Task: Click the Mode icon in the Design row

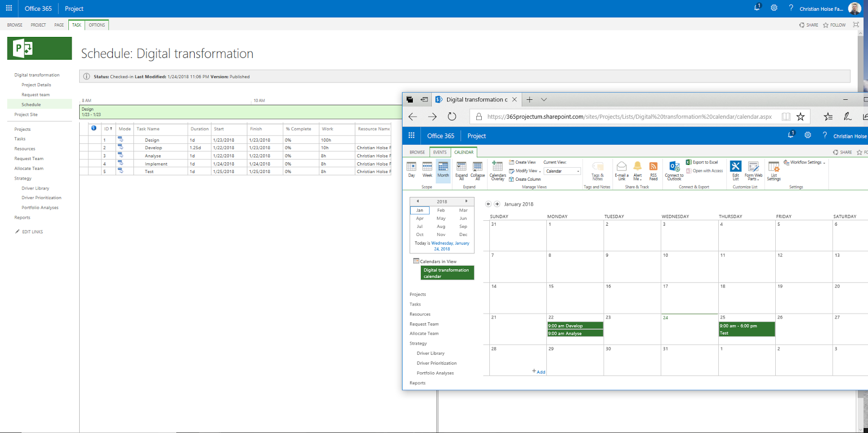Action: coord(120,139)
